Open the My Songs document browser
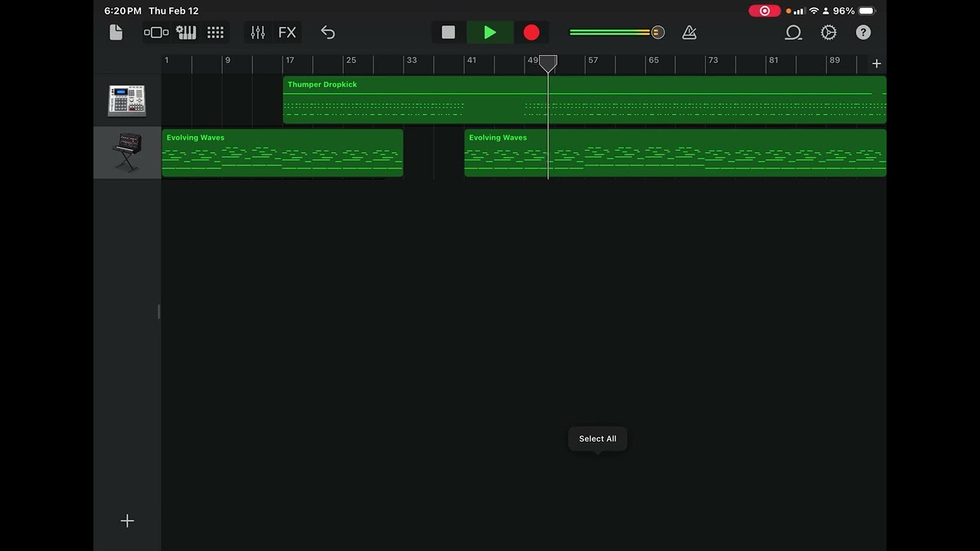 116,32
